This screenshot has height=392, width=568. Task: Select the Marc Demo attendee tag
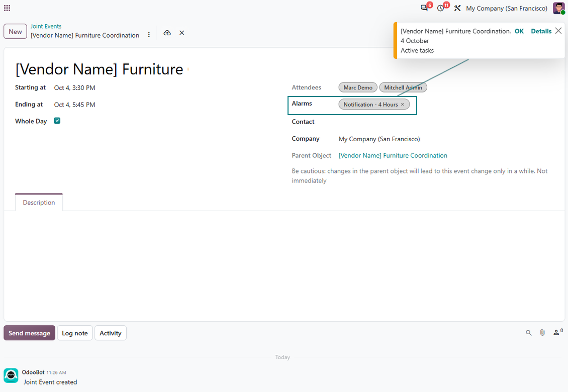point(358,87)
